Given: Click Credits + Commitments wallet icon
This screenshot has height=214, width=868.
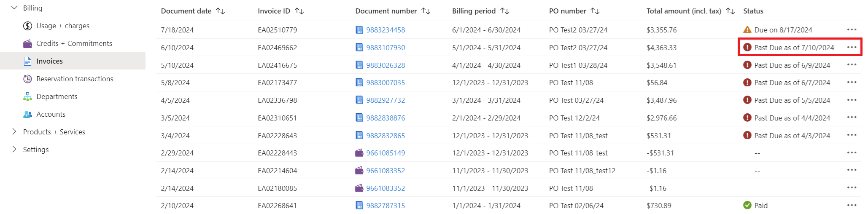Looking at the screenshot, I should tap(27, 44).
